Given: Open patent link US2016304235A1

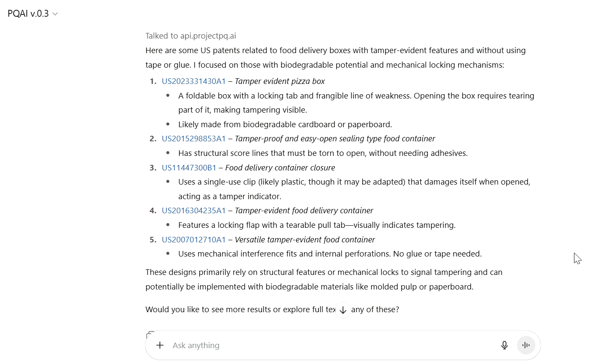Looking at the screenshot, I should (x=193, y=211).
